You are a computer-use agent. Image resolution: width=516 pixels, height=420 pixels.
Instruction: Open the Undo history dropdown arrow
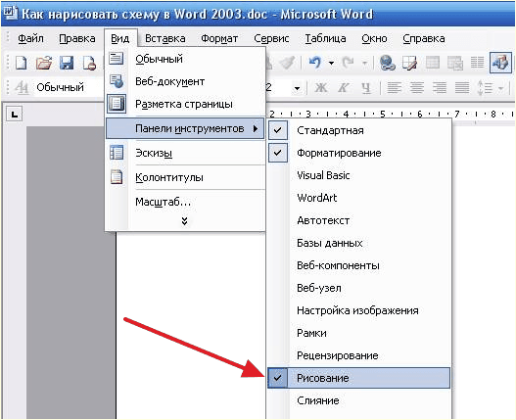[x=331, y=63]
